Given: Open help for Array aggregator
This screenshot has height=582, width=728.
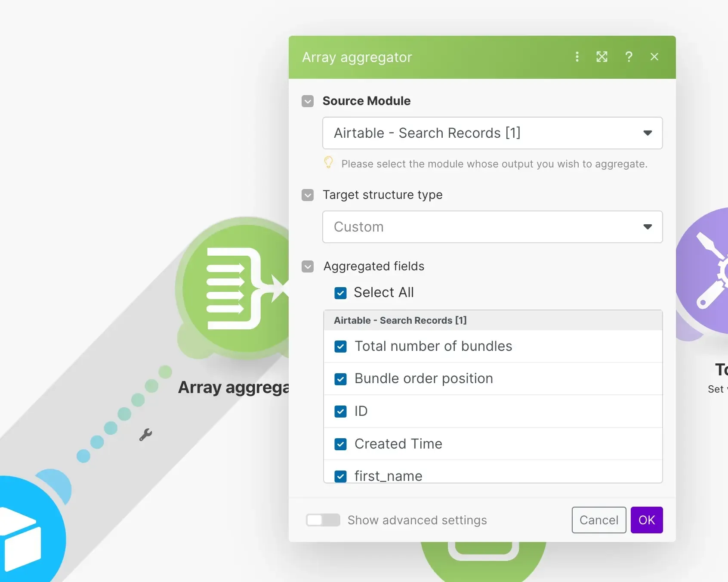Looking at the screenshot, I should pos(629,57).
